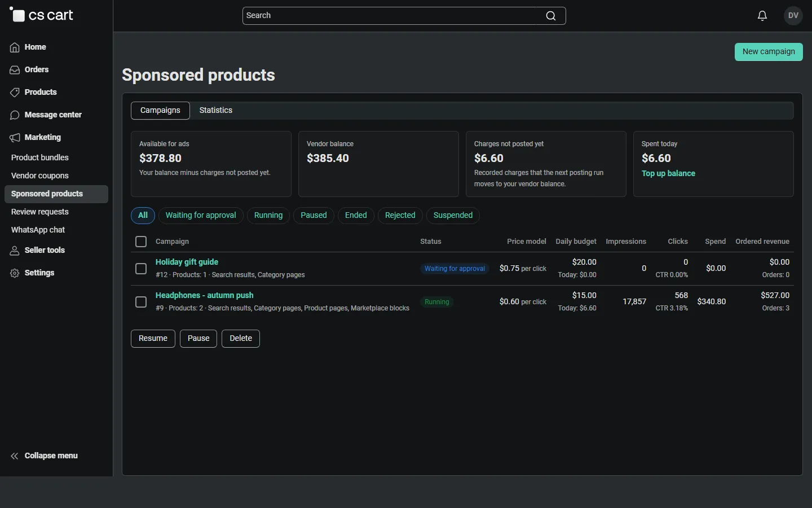The height and width of the screenshot is (508, 812).
Task: Click the CS-Cart logo
Action: click(42, 15)
